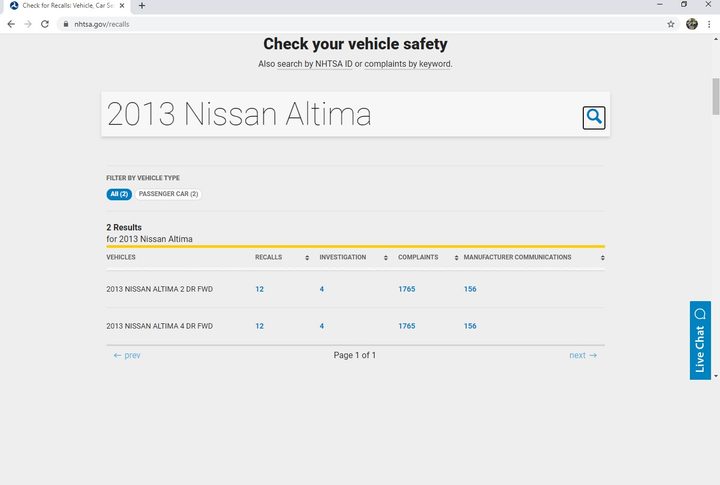Open the Chrome profile avatar
The image size is (720, 485).
tap(692, 24)
